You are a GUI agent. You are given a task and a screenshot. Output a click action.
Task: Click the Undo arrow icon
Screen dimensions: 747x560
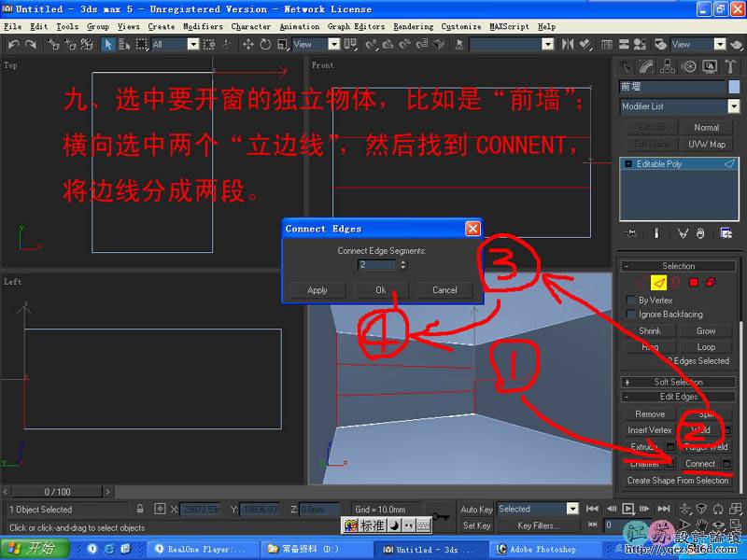(14, 45)
